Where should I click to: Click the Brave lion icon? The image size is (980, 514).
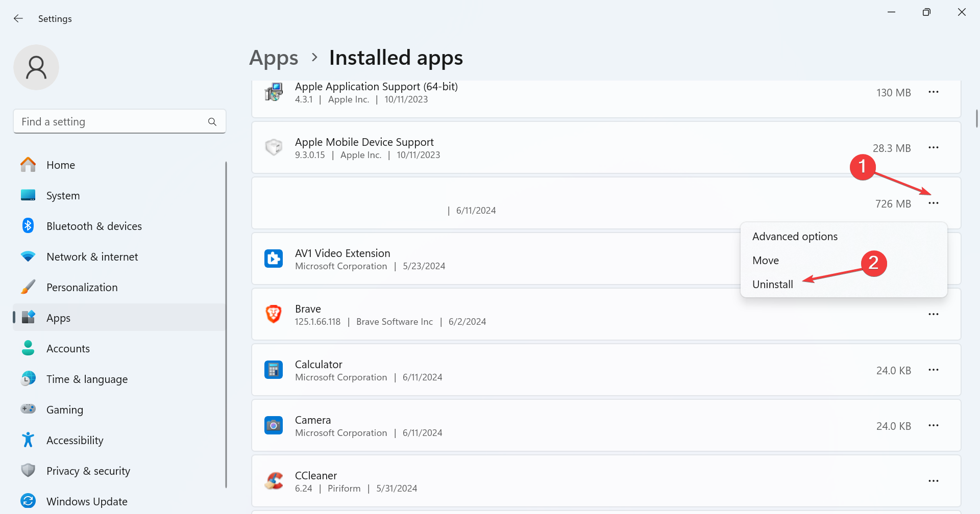click(274, 314)
